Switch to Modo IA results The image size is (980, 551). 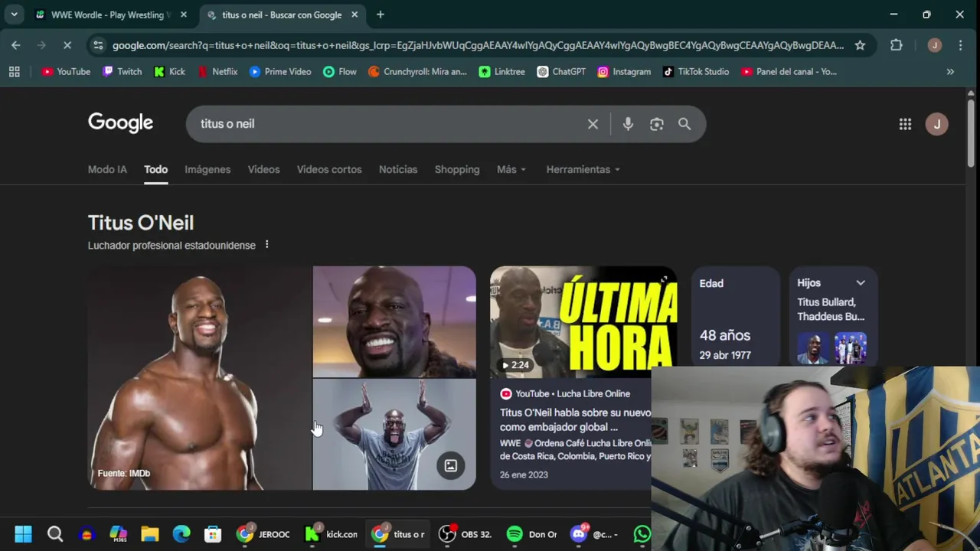107,169
